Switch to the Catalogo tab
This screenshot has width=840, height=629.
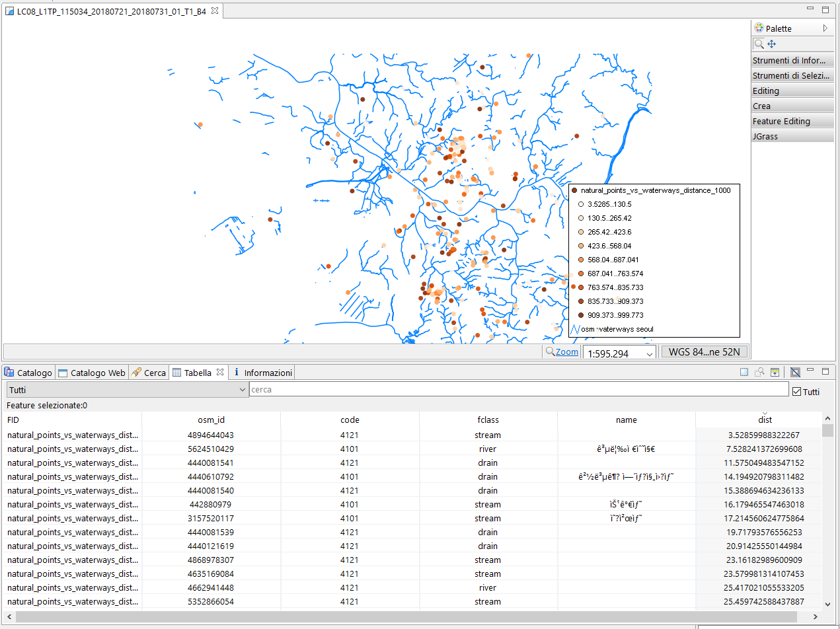click(x=28, y=373)
